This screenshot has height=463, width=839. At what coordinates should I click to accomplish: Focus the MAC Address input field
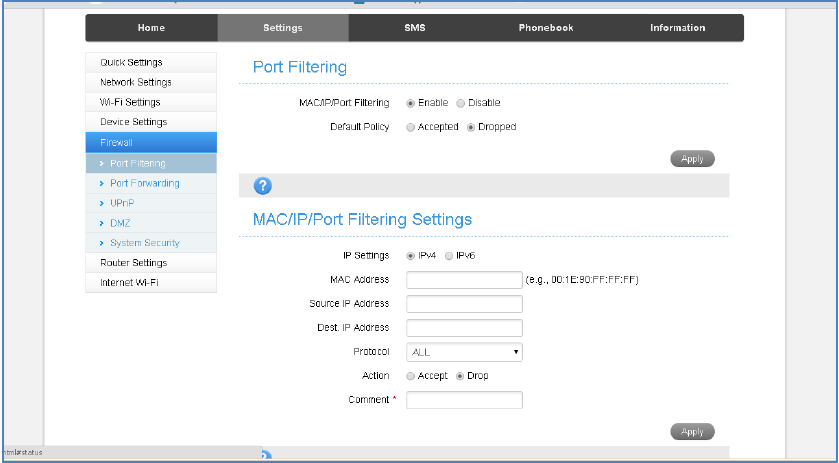pos(464,280)
